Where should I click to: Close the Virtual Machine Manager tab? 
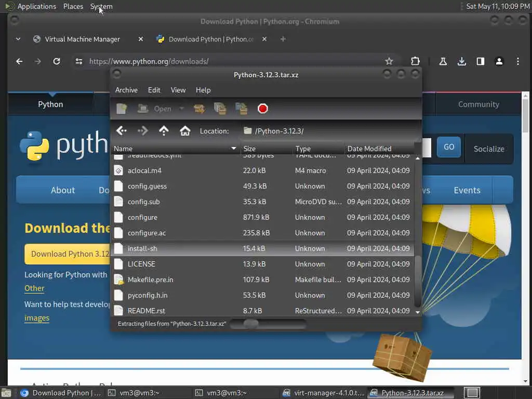[x=140, y=39]
